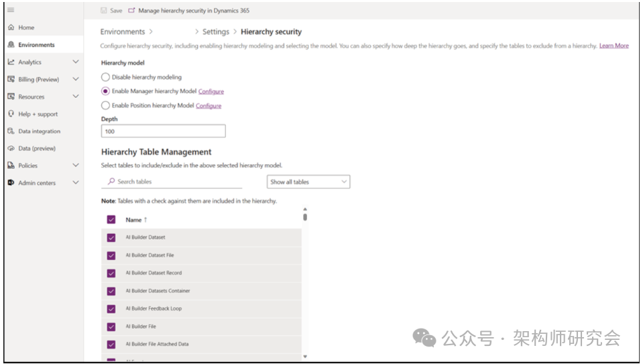Open the Show all tables dropdown
The width and height of the screenshot is (641, 364).
click(x=308, y=182)
